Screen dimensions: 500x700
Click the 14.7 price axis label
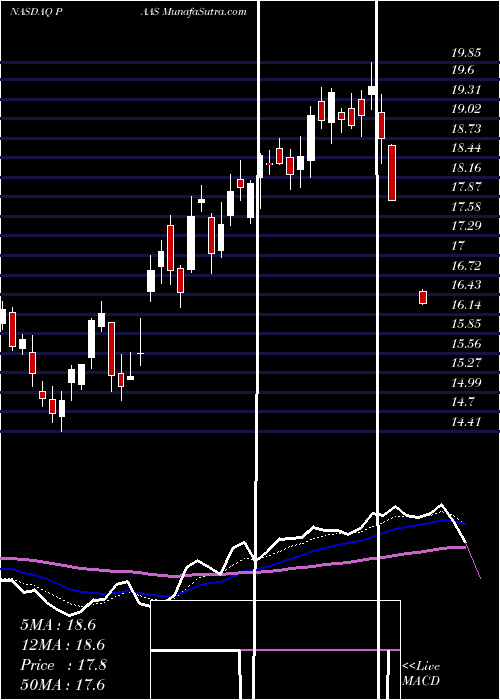coord(463,402)
